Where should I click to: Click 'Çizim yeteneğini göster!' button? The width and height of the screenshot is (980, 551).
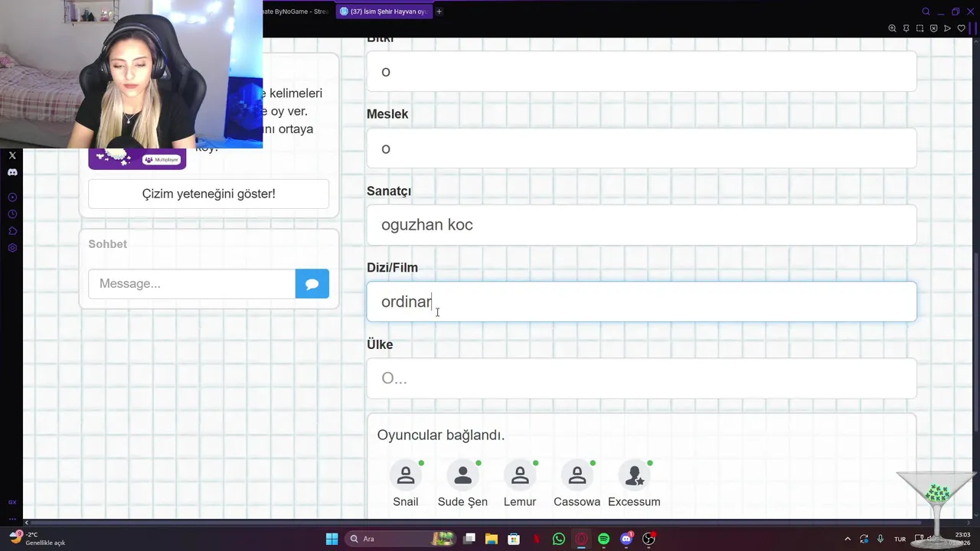(208, 194)
